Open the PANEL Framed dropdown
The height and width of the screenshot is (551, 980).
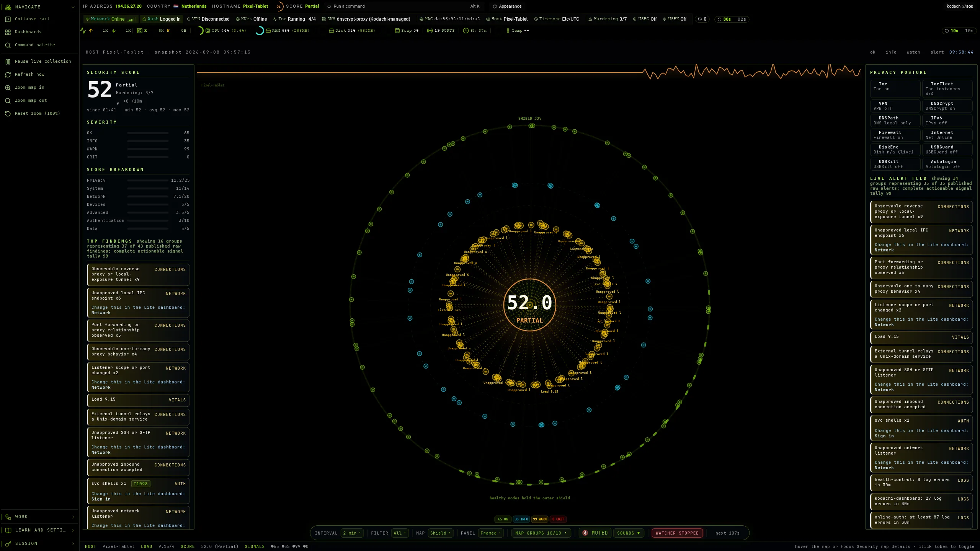pos(491,533)
